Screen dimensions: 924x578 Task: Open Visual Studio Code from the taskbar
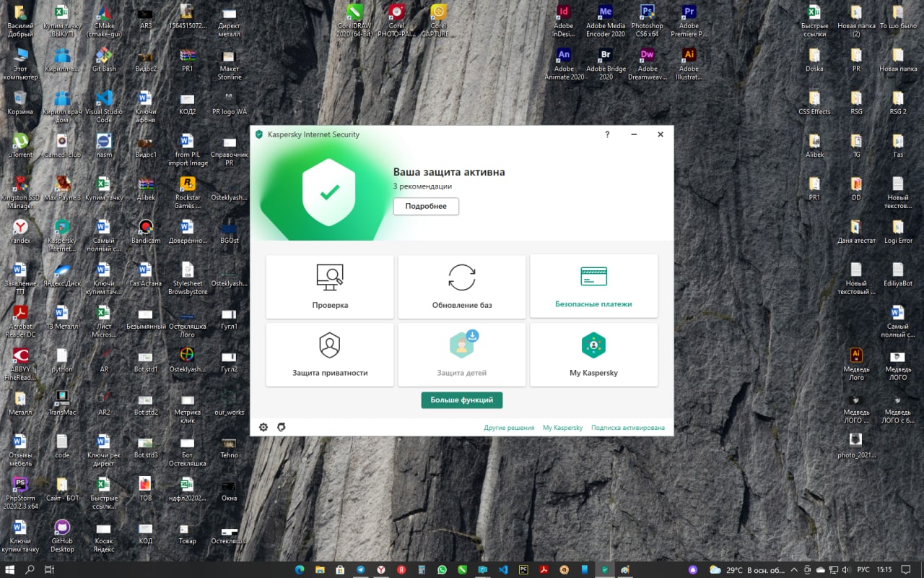pyautogui.click(x=503, y=569)
